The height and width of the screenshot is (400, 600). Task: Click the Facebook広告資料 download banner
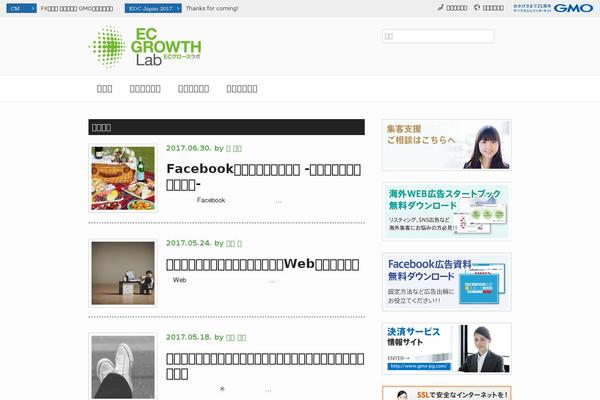pyautogui.click(x=447, y=282)
